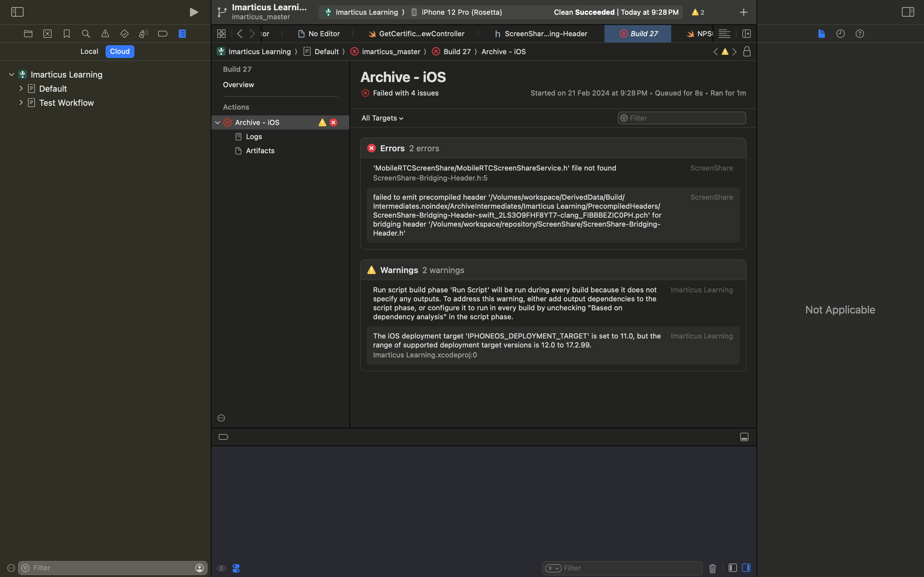Screen dimensions: 924x577
Task: Toggle the left navigator sidebar
Action: (x=17, y=12)
